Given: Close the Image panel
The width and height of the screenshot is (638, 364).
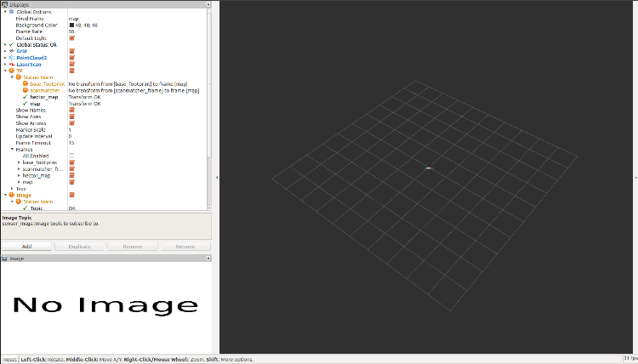Looking at the screenshot, I should [x=207, y=259].
